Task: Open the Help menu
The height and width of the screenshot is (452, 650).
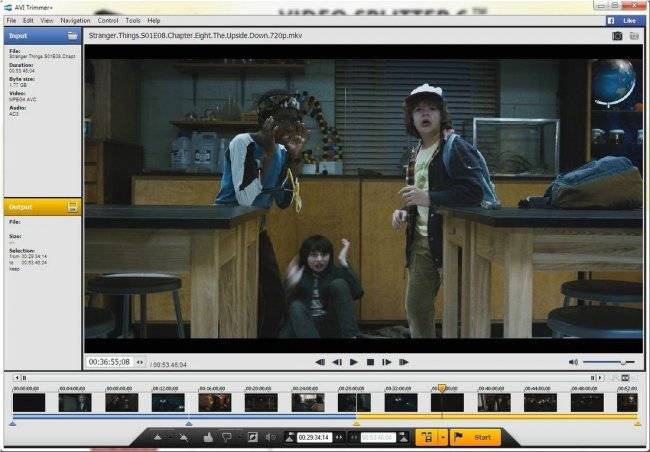Action: (154, 20)
